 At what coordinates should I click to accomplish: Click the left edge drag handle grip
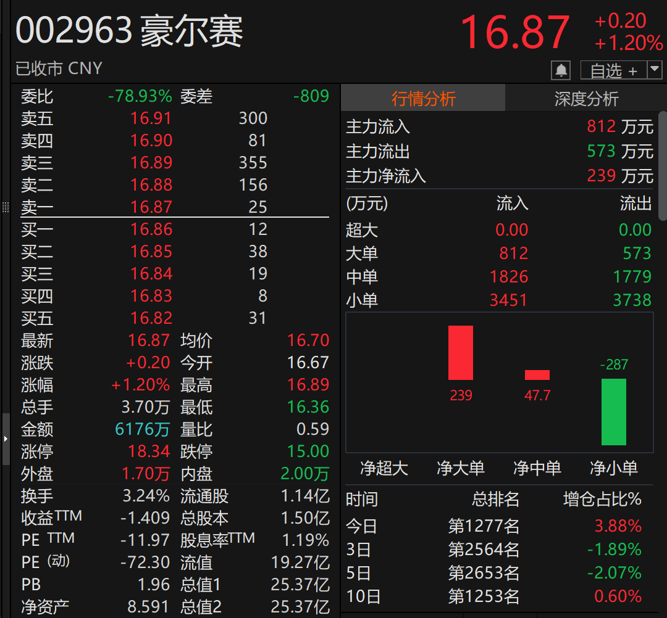pyautogui.click(x=5, y=207)
